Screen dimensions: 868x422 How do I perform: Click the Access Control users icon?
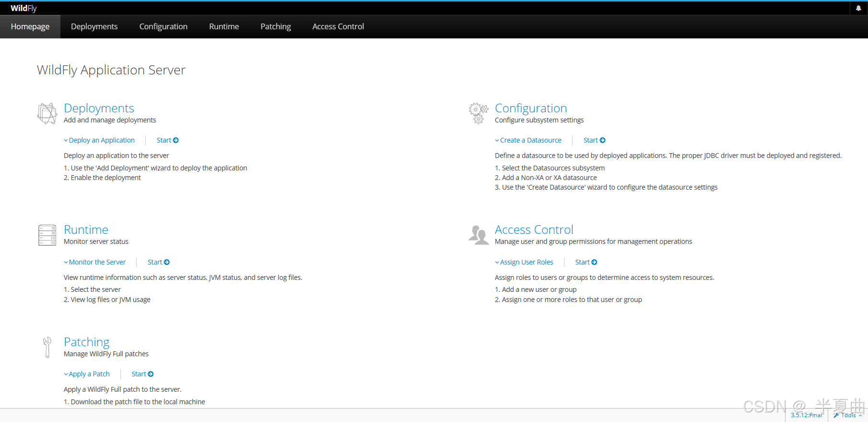pyautogui.click(x=478, y=235)
